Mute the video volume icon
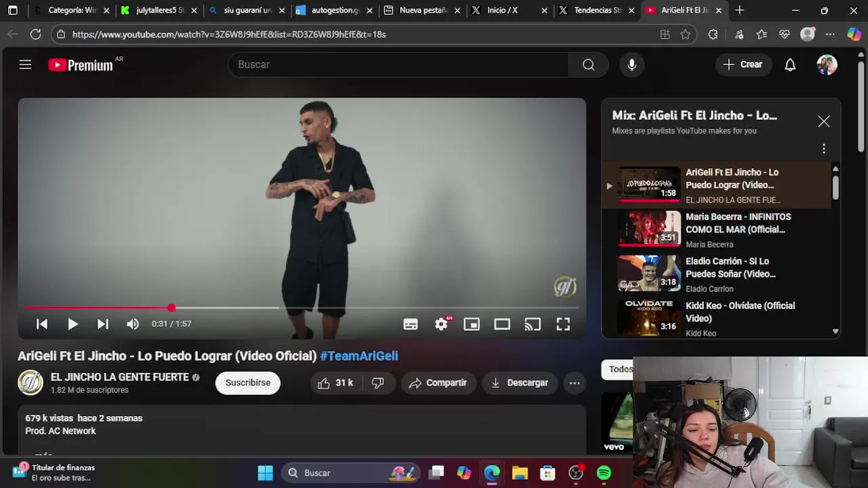868x488 pixels. [133, 324]
